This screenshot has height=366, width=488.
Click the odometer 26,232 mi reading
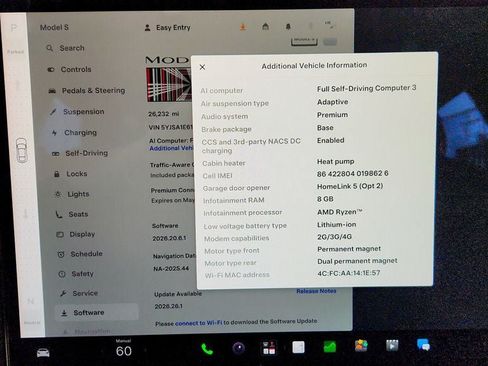[164, 114]
